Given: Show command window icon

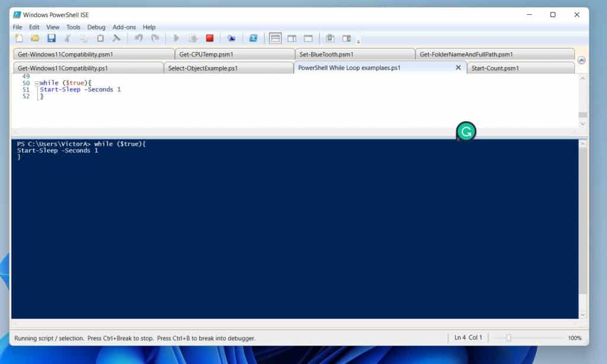Looking at the screenshot, I should point(330,38).
